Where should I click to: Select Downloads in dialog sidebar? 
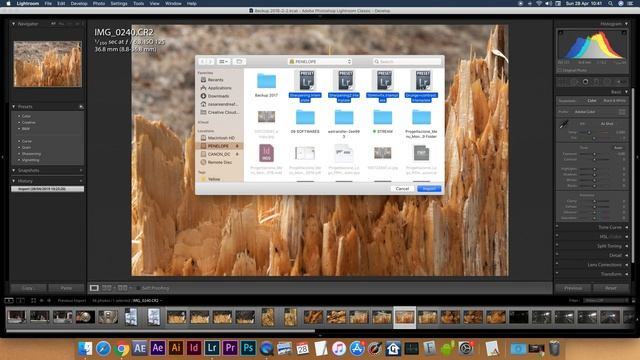pyautogui.click(x=218, y=96)
